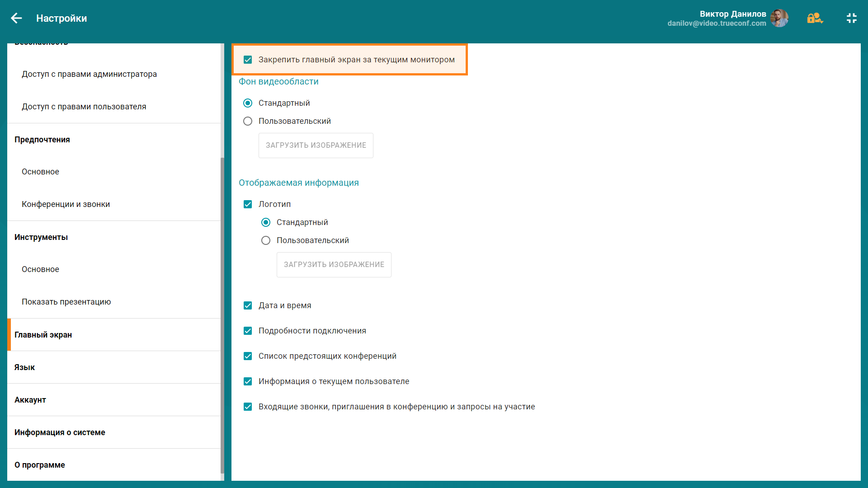Toggle Подробности подключения checkbox
The image size is (868, 488).
[248, 331]
